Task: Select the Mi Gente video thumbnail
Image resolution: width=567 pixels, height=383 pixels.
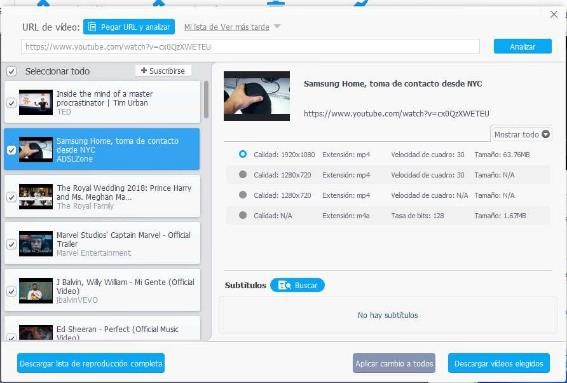Action: coord(36,290)
